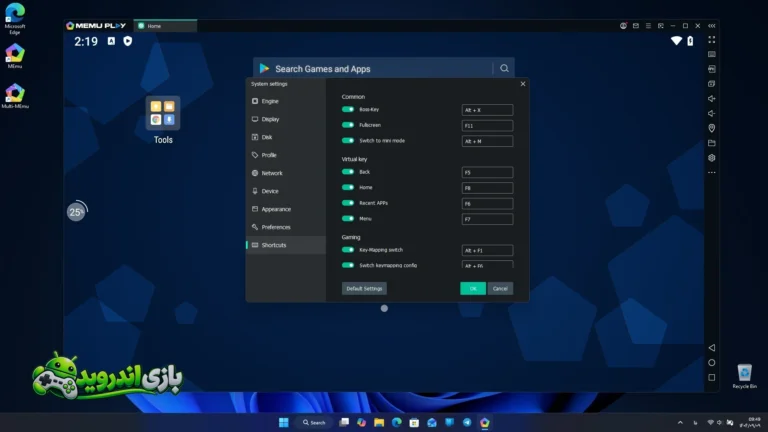The image size is (768, 432).
Task: Open the Windows Start menu
Action: [x=284, y=422]
